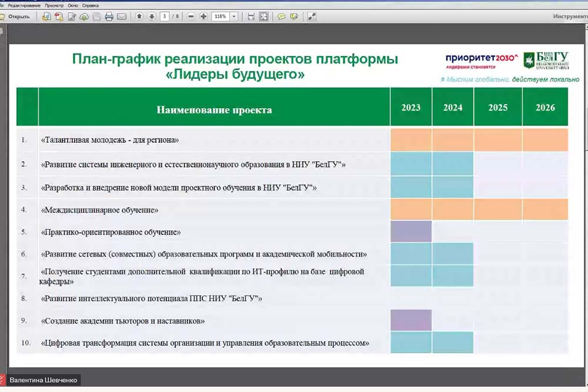Open the Справка menu

[90, 5]
